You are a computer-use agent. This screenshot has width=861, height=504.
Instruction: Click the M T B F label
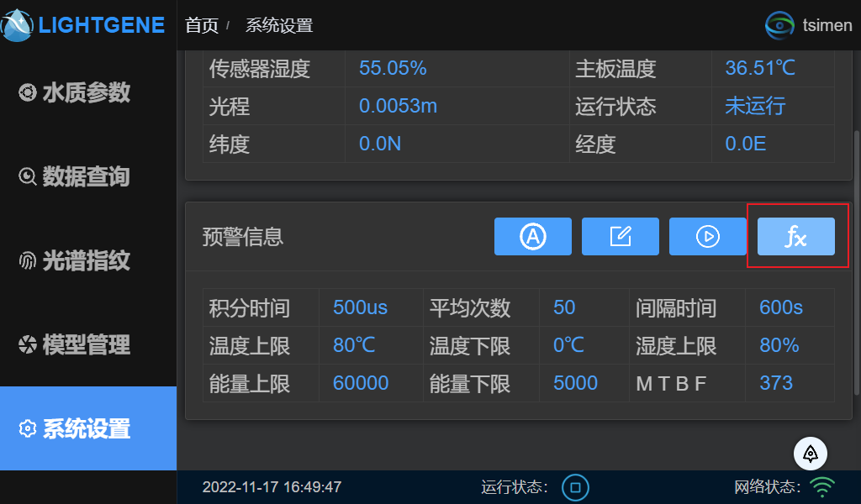click(x=670, y=383)
